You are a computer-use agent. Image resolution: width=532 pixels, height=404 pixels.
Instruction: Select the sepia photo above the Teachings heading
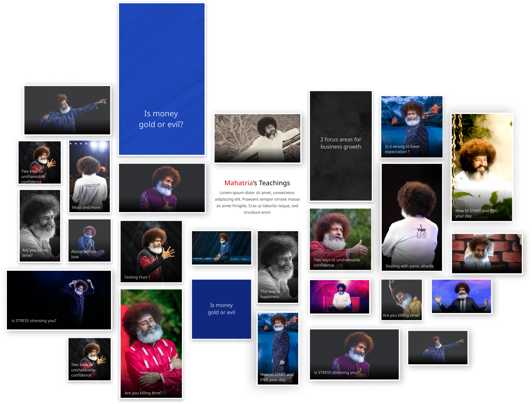(x=257, y=138)
